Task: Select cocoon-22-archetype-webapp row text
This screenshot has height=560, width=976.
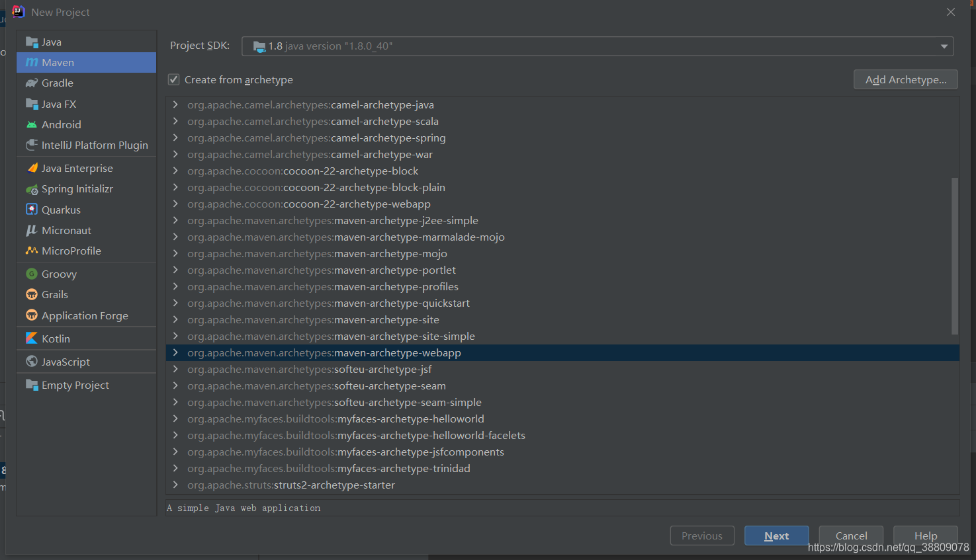Action: [x=309, y=204]
